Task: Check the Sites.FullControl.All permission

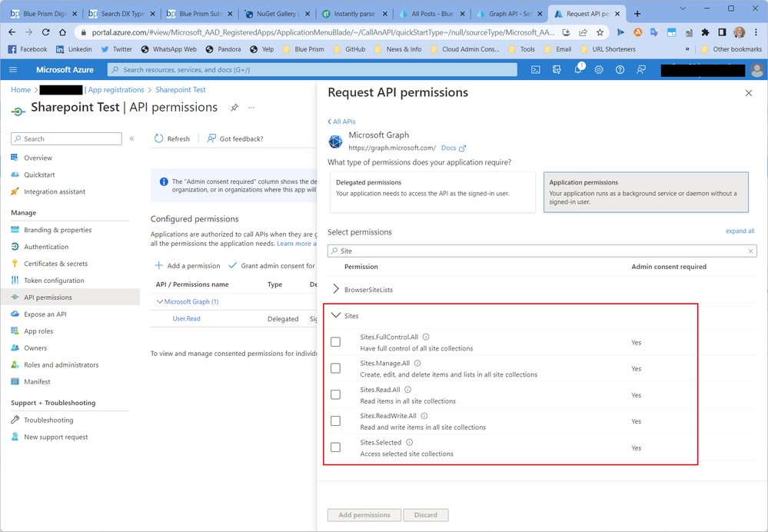Action: (335, 342)
